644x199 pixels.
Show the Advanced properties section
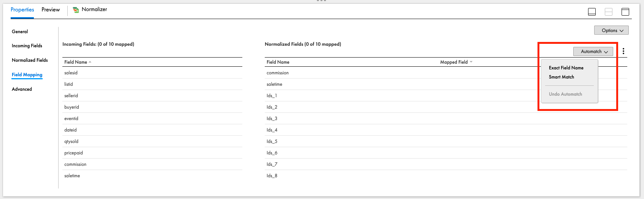coord(22,89)
